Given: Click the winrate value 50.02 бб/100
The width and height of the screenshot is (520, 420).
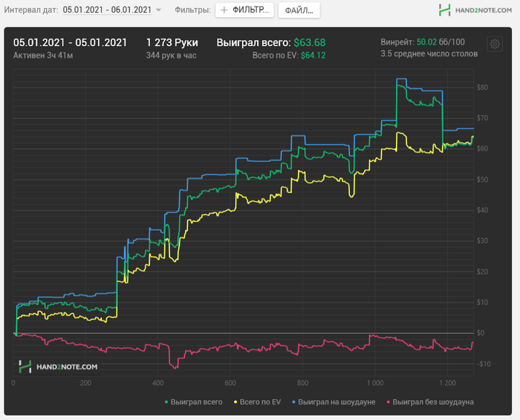Looking at the screenshot, I should [x=441, y=42].
